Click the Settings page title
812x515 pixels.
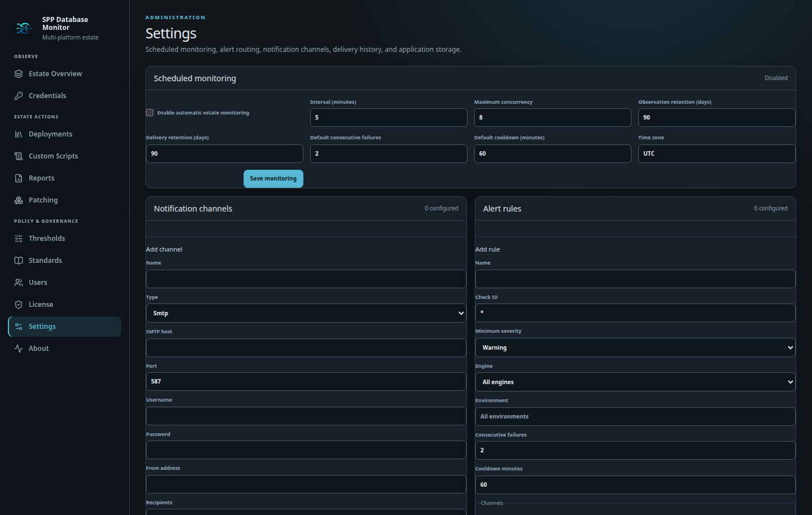point(171,34)
